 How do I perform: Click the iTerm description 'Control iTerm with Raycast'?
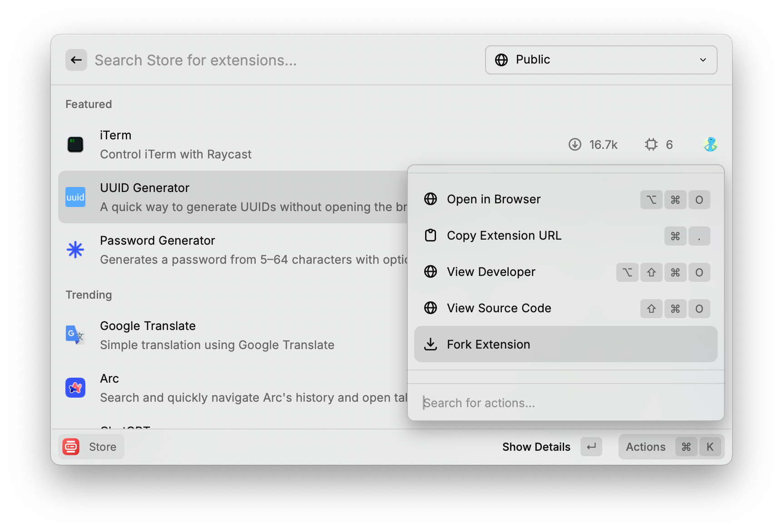pyautogui.click(x=176, y=154)
